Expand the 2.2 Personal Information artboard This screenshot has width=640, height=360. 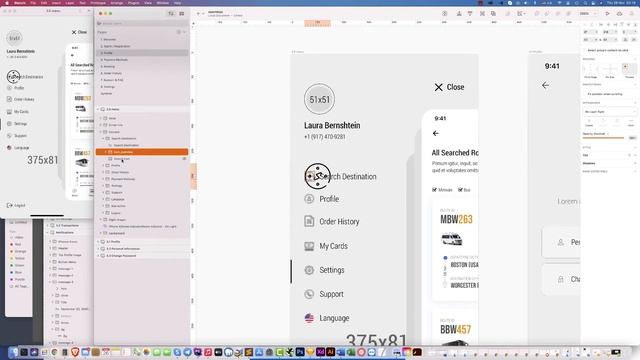pos(98,249)
